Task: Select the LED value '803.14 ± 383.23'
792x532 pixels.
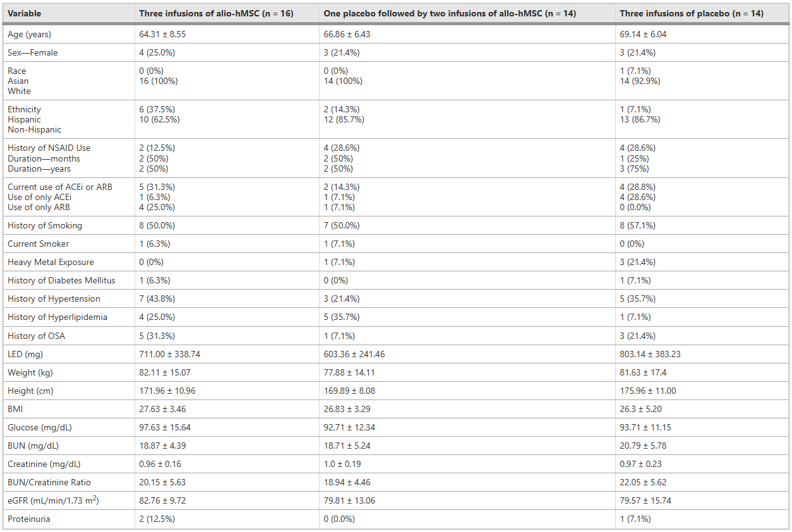Action: pyautogui.click(x=651, y=354)
